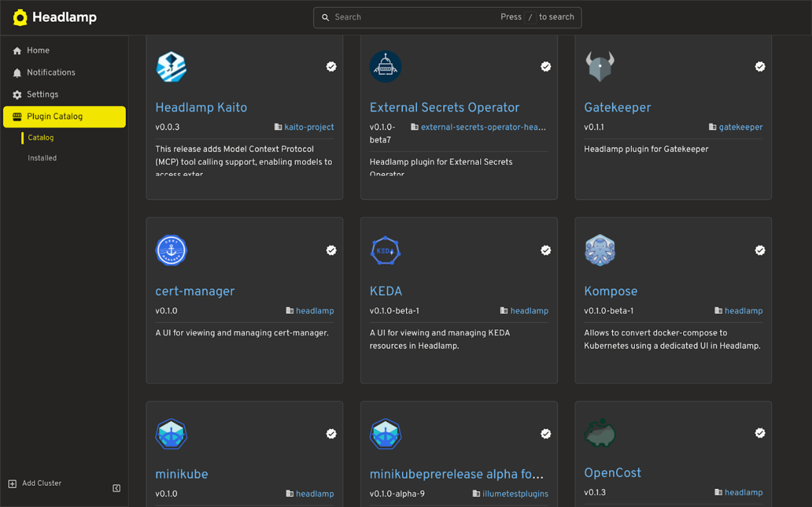Follow headlamp repo link on KEDA card
This screenshot has height=507, width=812.
tap(529, 311)
